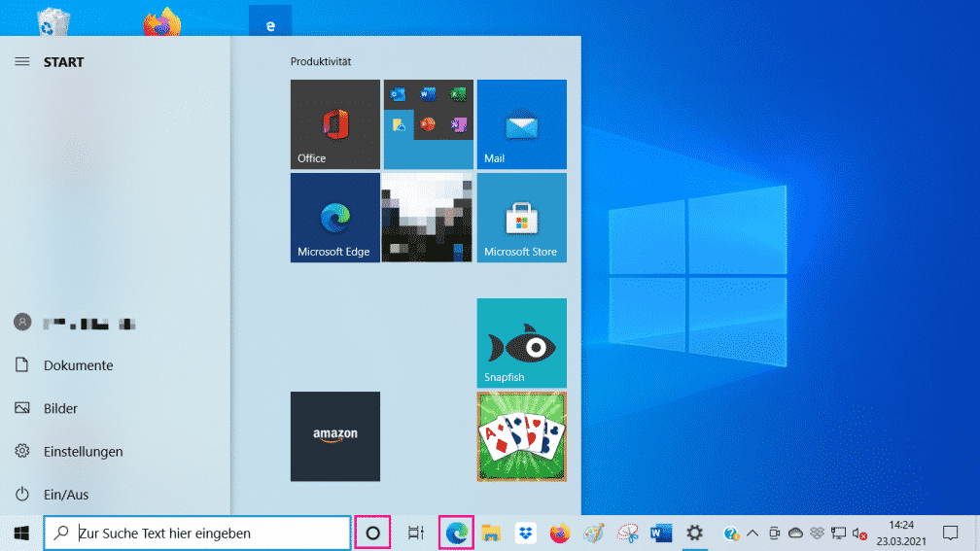Open Task View from the taskbar
This screenshot has height=551, width=980.
[x=415, y=533]
